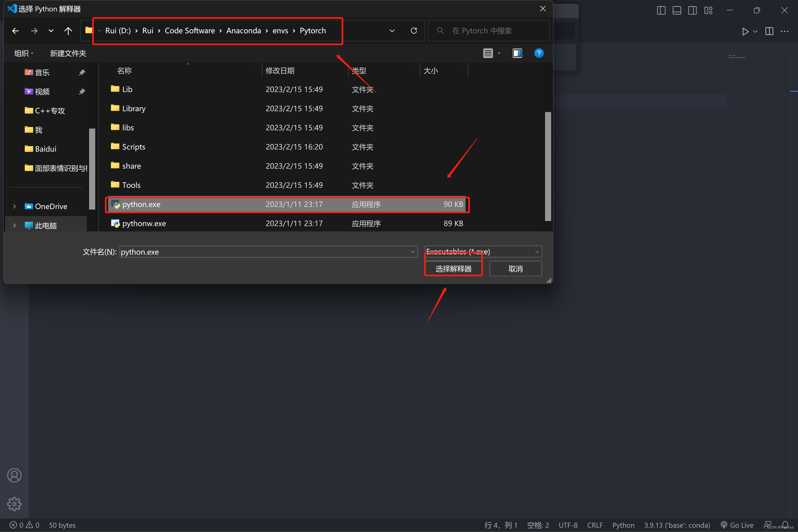Open run options dropdown arrow
The height and width of the screenshot is (532, 798).
pyautogui.click(x=755, y=32)
